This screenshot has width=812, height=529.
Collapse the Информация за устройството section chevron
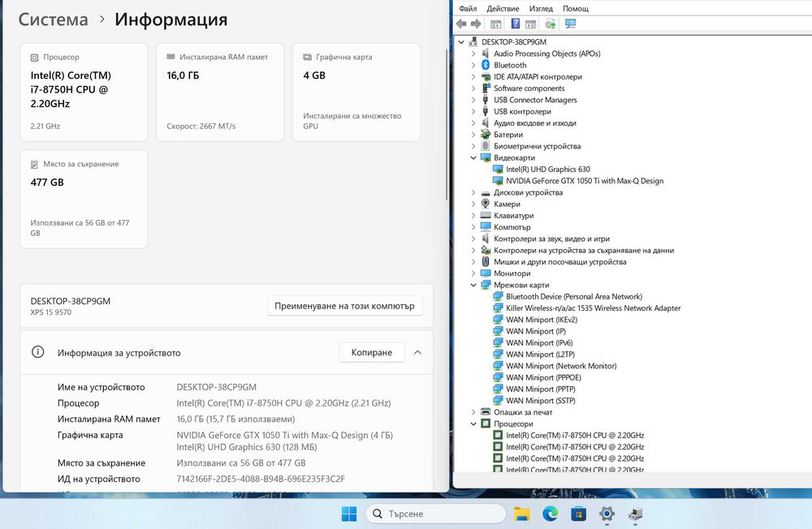coord(417,352)
